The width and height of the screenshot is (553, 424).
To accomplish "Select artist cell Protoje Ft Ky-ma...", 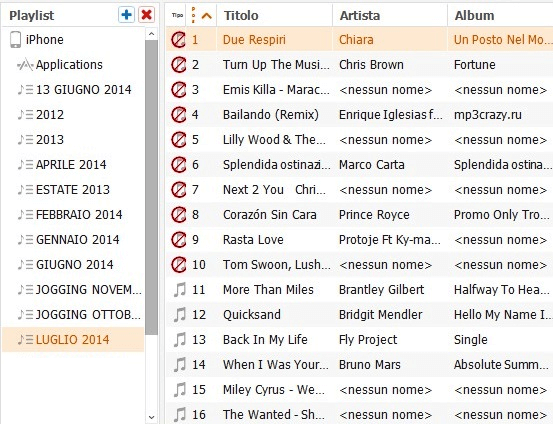I will click(x=390, y=240).
